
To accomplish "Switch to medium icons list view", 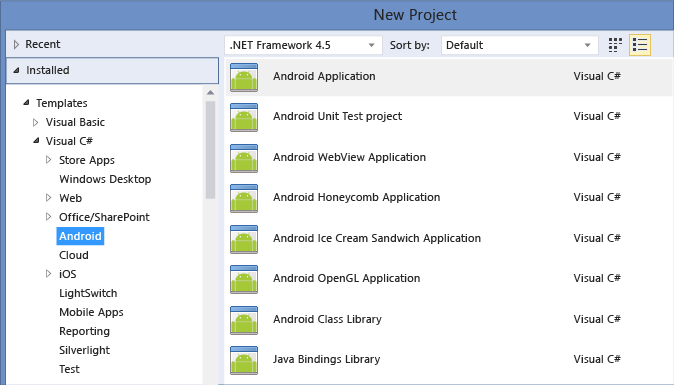I will (640, 45).
